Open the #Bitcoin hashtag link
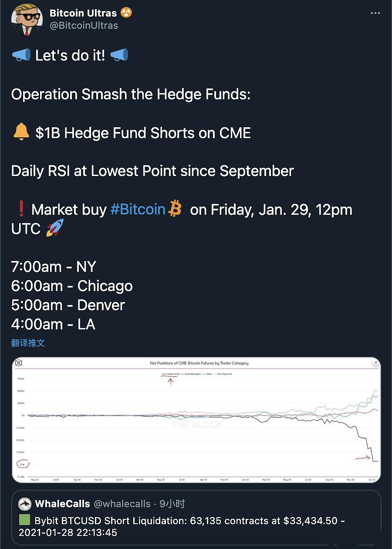The width and height of the screenshot is (392, 549). (138, 210)
